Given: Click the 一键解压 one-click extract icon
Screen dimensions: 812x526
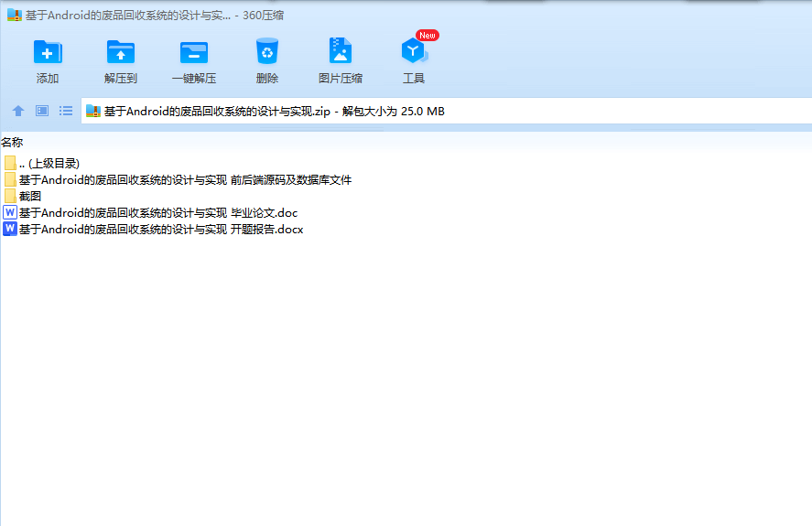Looking at the screenshot, I should click(x=194, y=52).
